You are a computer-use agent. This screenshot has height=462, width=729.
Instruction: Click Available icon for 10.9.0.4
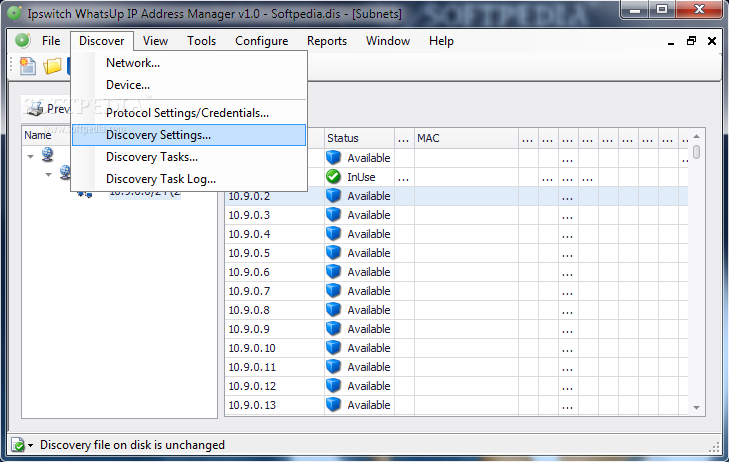pyautogui.click(x=333, y=234)
